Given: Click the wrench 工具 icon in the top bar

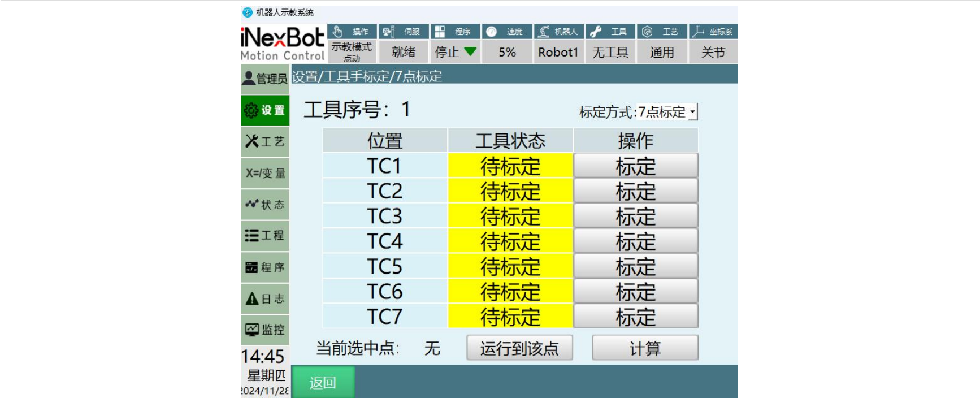Looking at the screenshot, I should (596, 32).
